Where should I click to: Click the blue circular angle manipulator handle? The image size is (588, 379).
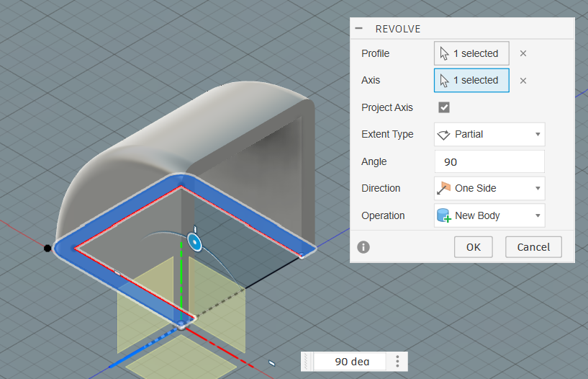194,241
